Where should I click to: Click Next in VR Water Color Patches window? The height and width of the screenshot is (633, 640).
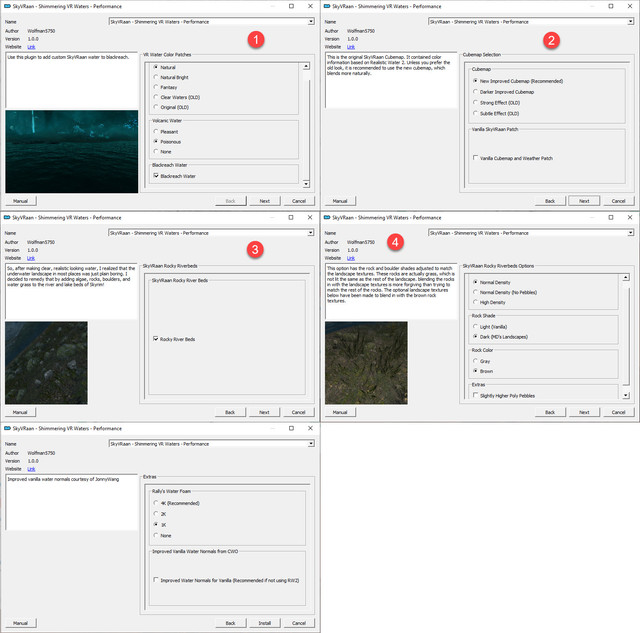click(x=264, y=201)
